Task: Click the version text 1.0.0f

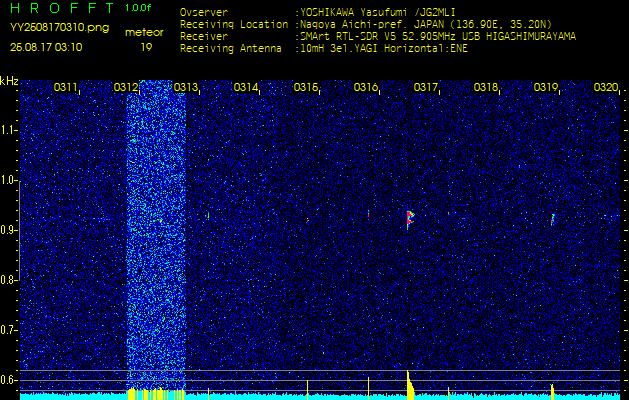Action: tap(138, 8)
